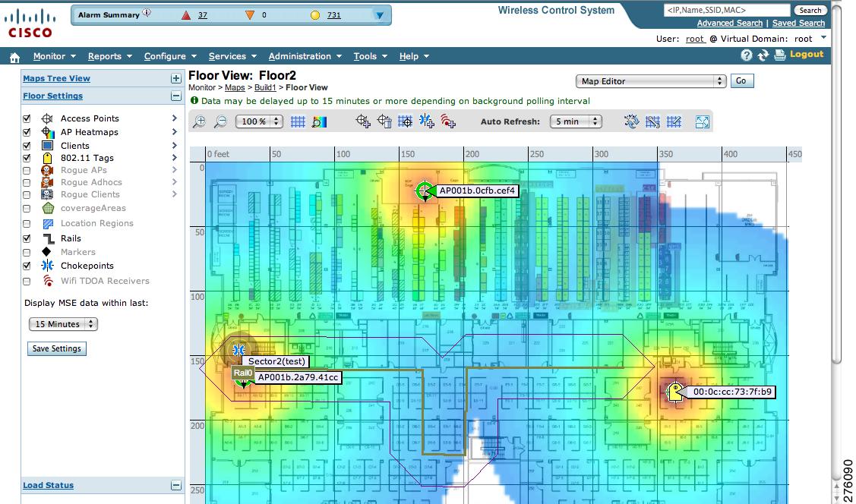The height and width of the screenshot is (504, 856).
Task: Uncheck the 802.11 Tags checkbox
Action: click(x=27, y=158)
